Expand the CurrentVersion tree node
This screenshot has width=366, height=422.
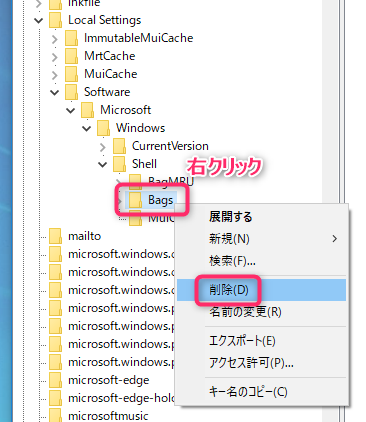pos(103,147)
